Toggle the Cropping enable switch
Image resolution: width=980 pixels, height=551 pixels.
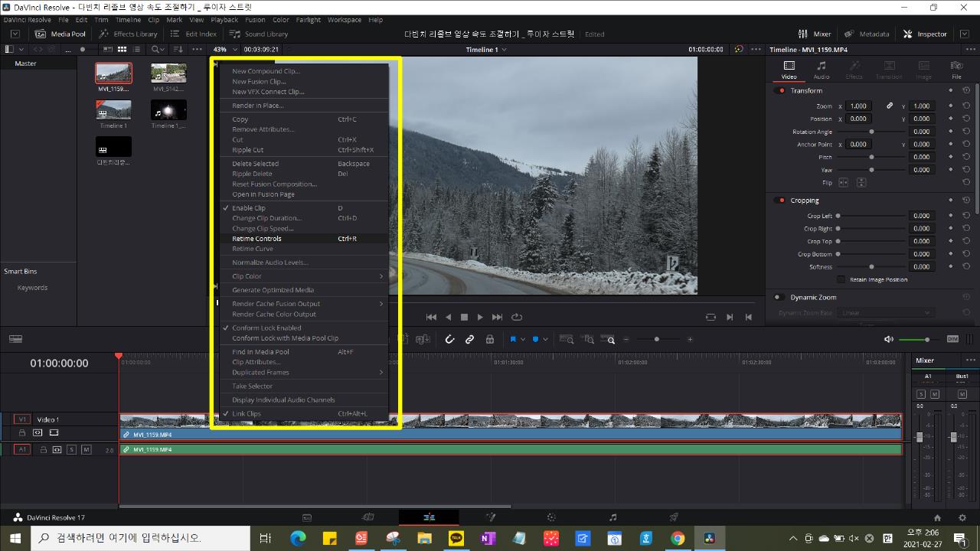click(x=781, y=201)
